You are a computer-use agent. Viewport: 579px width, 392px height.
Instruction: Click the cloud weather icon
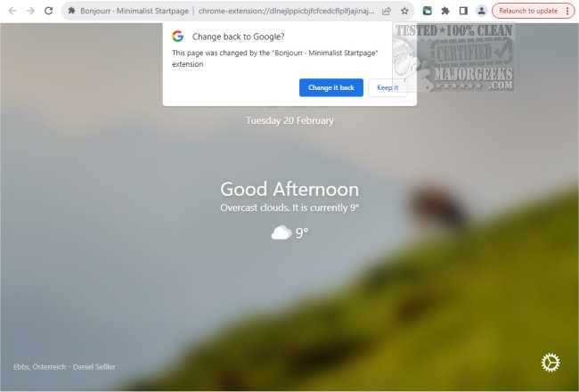pos(281,233)
